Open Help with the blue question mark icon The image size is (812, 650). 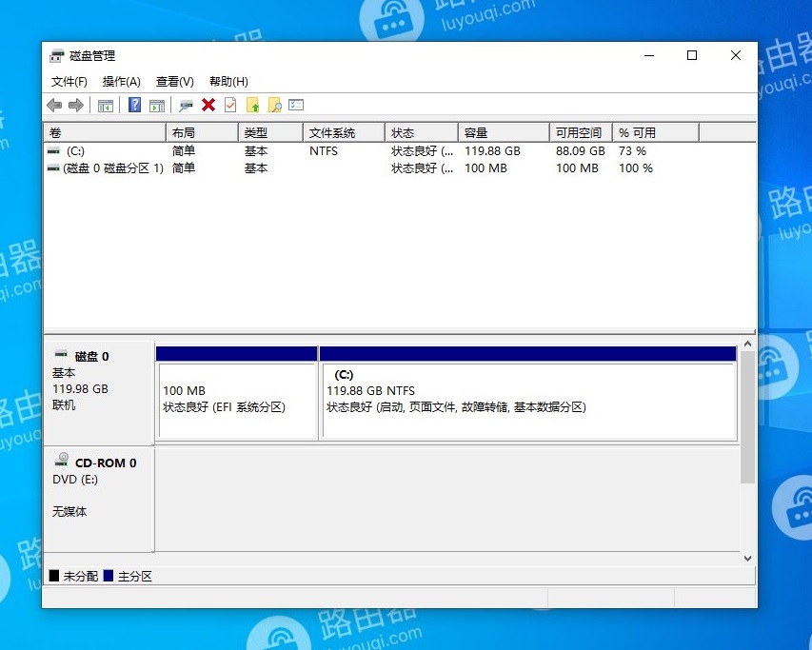click(134, 105)
